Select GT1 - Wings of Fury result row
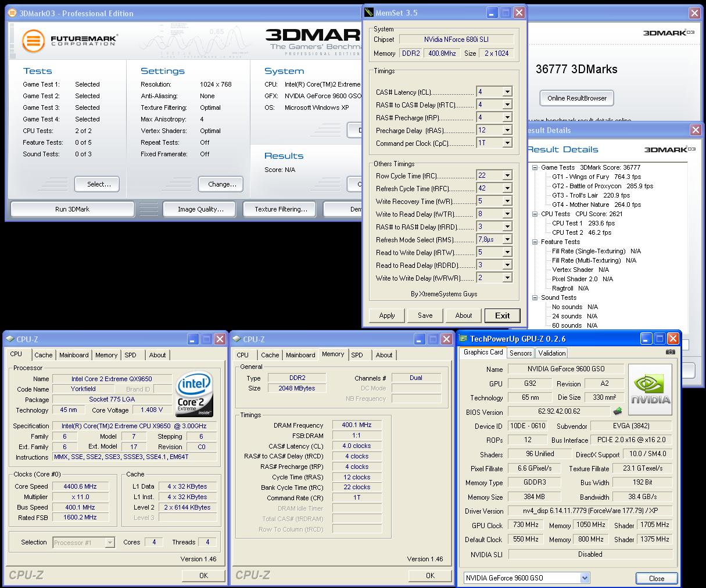706x588 pixels. (x=596, y=177)
